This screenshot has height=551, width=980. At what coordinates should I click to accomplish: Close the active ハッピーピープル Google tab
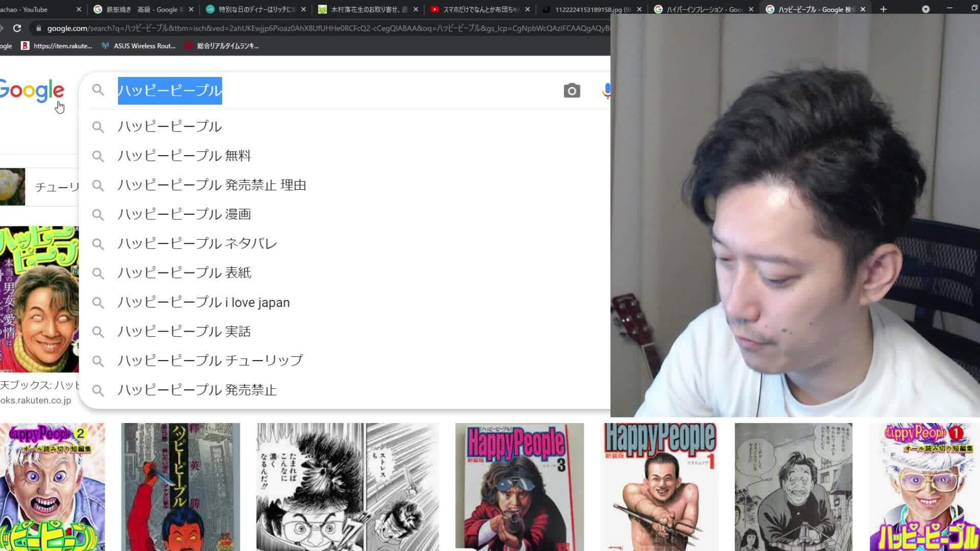click(863, 9)
